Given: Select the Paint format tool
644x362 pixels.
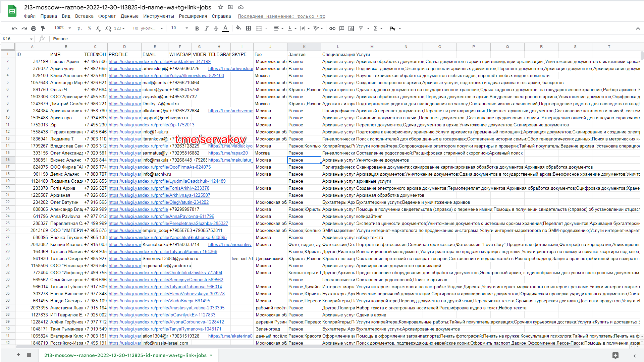Looking at the screenshot, I should click(43, 28).
